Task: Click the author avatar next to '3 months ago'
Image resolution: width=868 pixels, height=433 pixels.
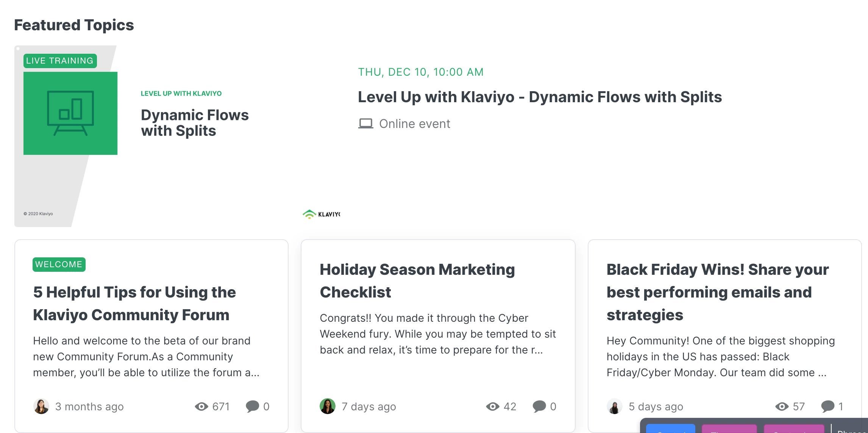Action: coord(41,406)
